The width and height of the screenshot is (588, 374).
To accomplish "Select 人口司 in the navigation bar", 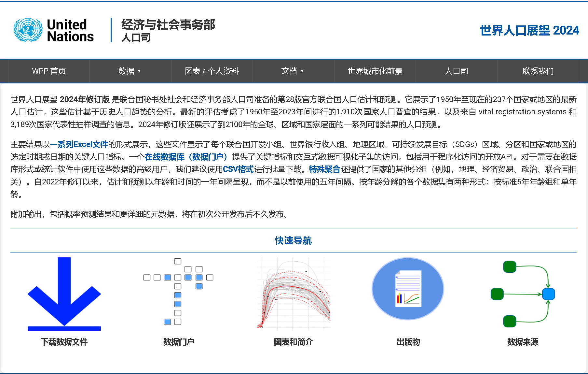I will tap(456, 71).
